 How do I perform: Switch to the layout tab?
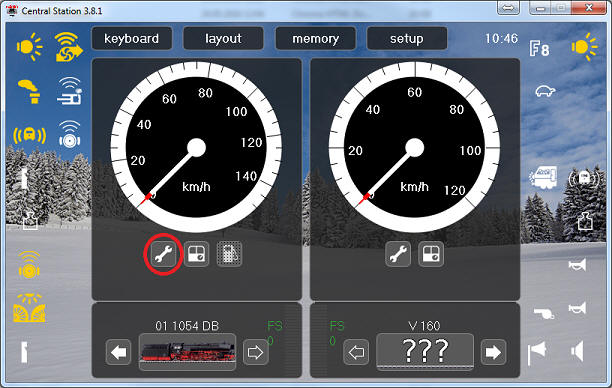point(223,38)
